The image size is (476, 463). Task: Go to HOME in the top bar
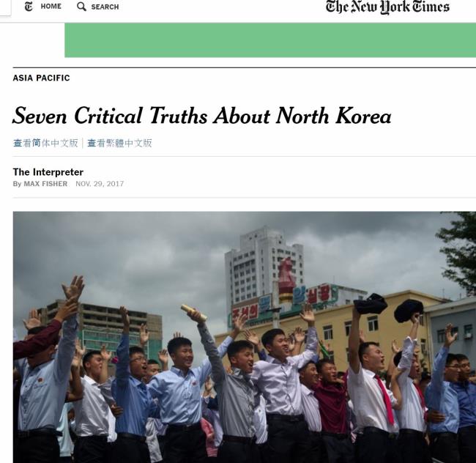[x=51, y=7]
